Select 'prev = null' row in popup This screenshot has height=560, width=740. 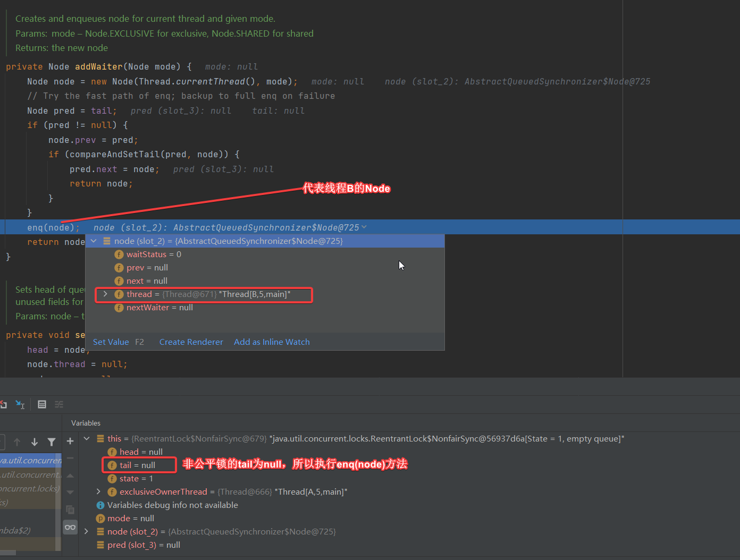[x=265, y=268]
